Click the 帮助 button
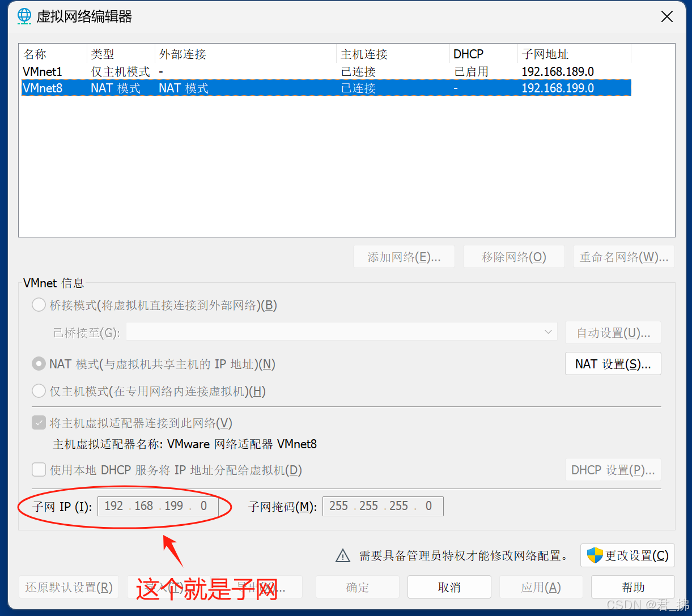The width and height of the screenshot is (692, 616). (633, 587)
